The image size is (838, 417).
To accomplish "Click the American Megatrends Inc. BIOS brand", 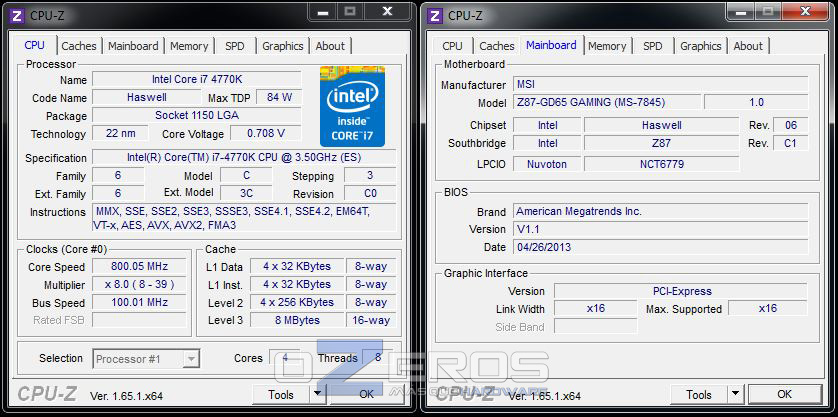I will tap(661, 211).
